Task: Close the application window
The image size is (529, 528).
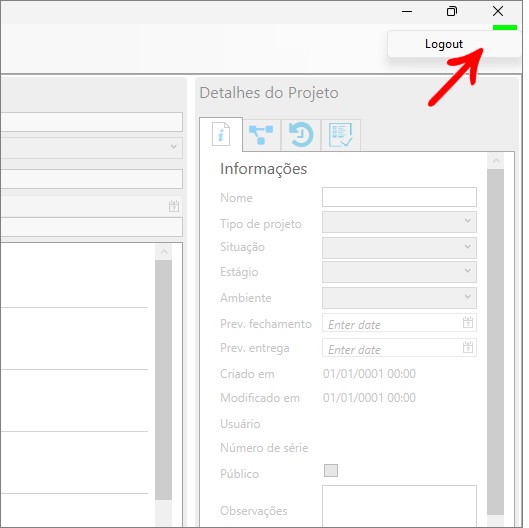Action: (498, 11)
